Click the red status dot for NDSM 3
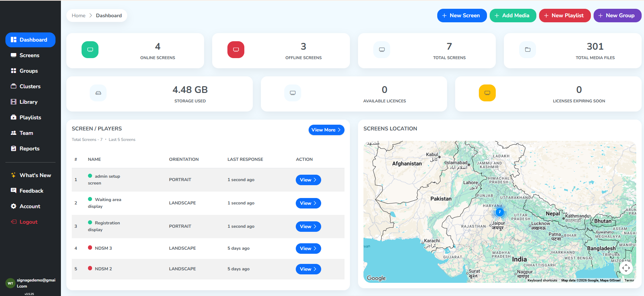Viewport: 644px width, 296px height. [90, 248]
